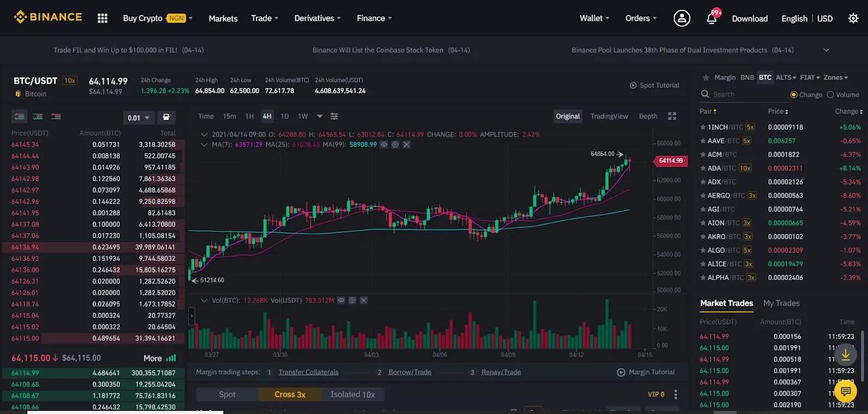The width and height of the screenshot is (868, 414).
Task: Set chart interval to 1D
Action: [285, 116]
